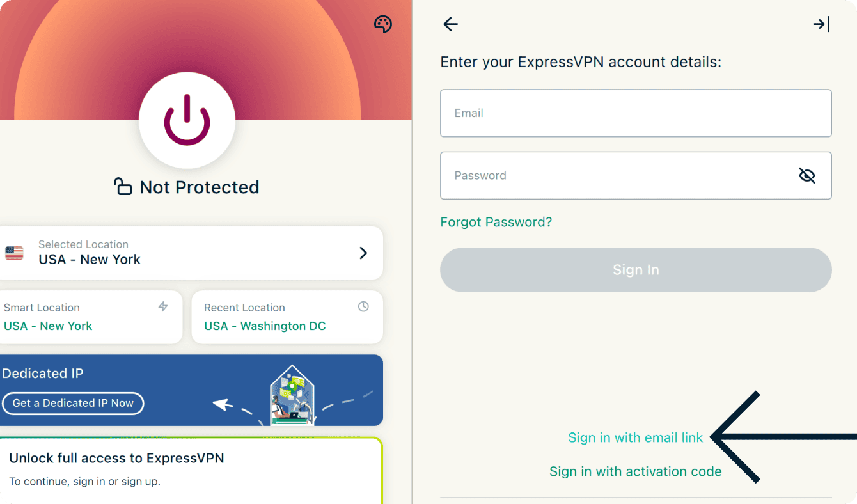Collapse the sign-in panel with arrow-bar icon
Viewport: 857px width, 504px height.
(x=821, y=24)
